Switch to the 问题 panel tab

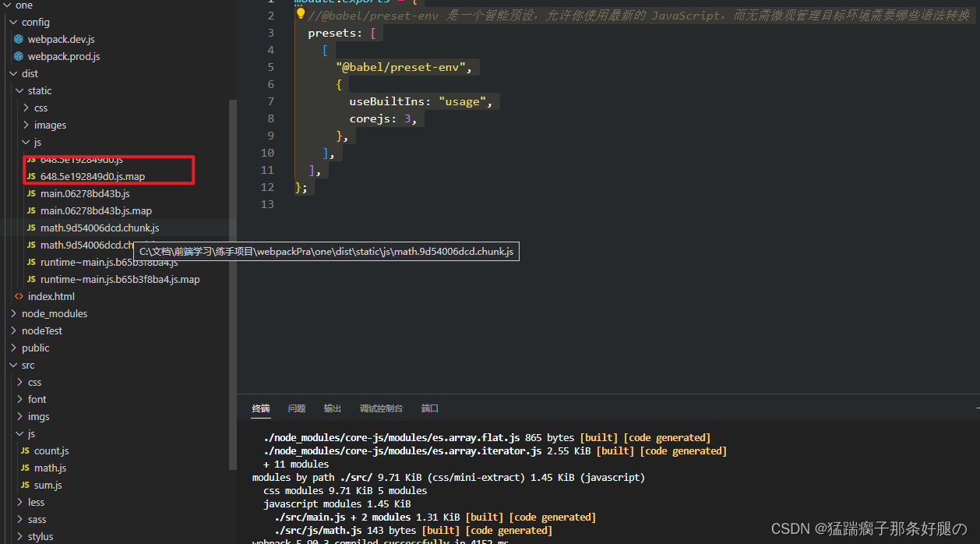point(296,408)
